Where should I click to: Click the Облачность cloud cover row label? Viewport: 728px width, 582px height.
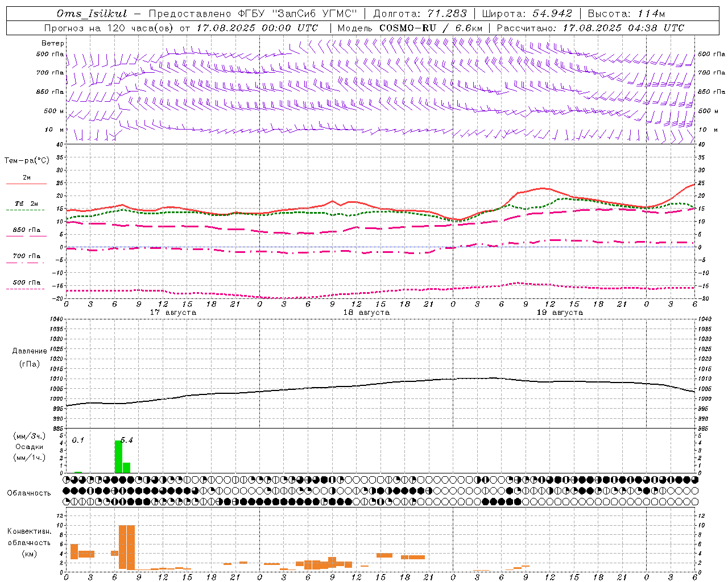tap(29, 493)
